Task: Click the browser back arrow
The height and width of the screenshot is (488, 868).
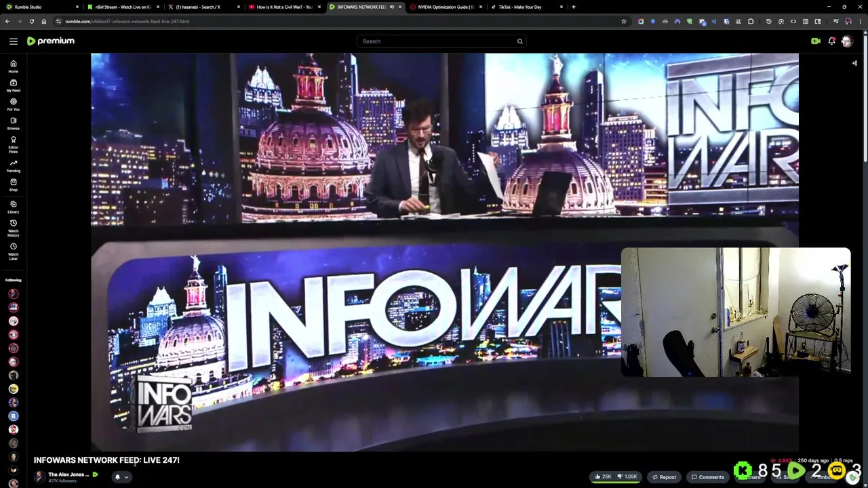Action: pos(7,21)
